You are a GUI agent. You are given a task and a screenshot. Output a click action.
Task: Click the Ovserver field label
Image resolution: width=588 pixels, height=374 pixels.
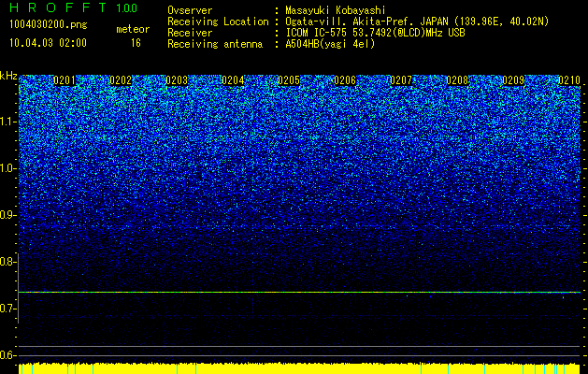point(190,10)
